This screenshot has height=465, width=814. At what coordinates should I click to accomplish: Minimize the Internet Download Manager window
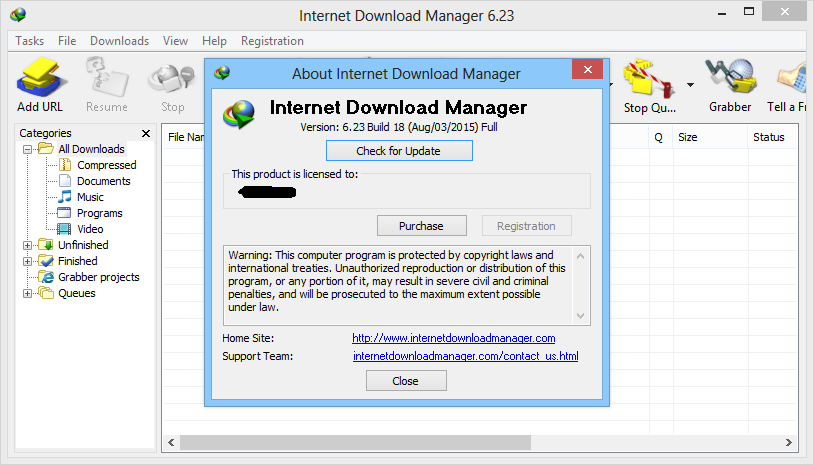(722, 14)
